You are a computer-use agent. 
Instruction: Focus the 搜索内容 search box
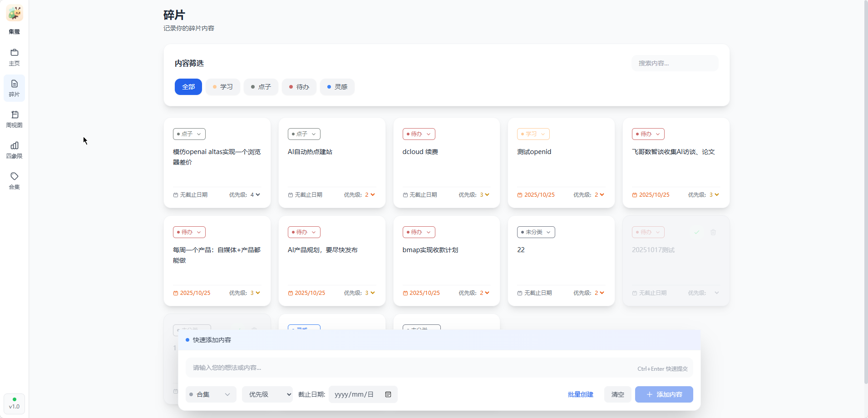[675, 63]
